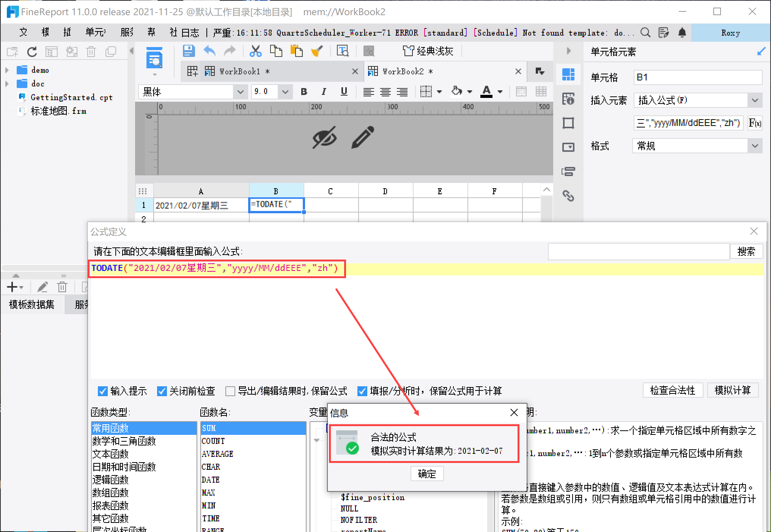Open the 格式 常规 dropdown
Image resolution: width=771 pixels, height=532 pixels.
(x=755, y=146)
